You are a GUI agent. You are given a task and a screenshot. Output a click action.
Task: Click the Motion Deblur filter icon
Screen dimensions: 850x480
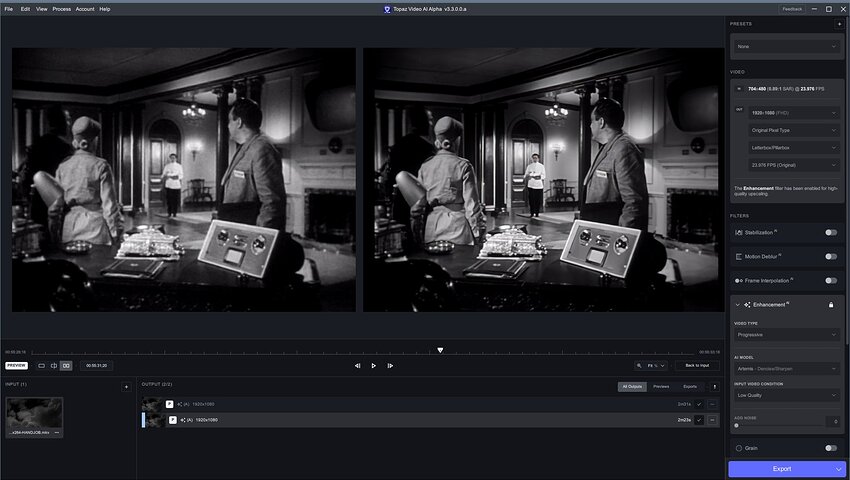tap(738, 257)
